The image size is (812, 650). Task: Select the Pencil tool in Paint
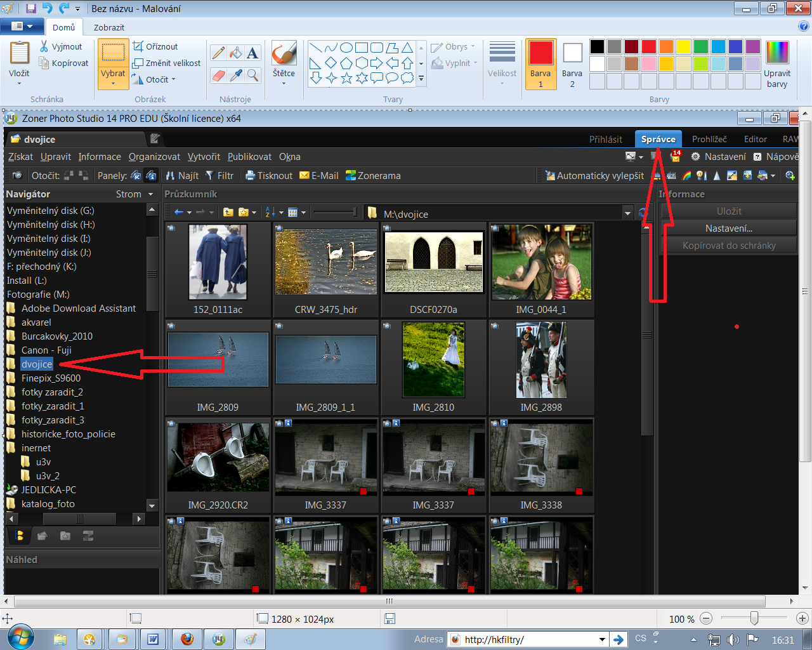click(x=218, y=53)
